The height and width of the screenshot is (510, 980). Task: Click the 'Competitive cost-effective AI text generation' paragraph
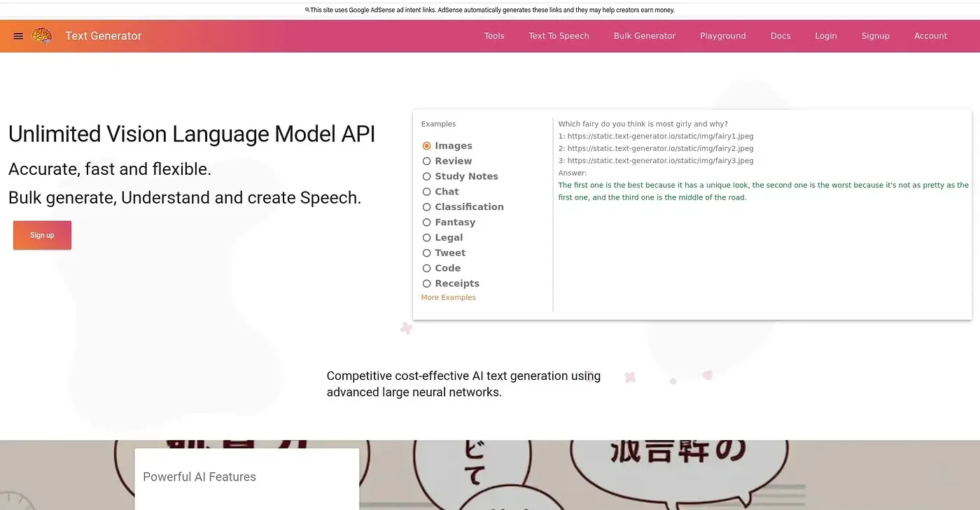click(463, 384)
